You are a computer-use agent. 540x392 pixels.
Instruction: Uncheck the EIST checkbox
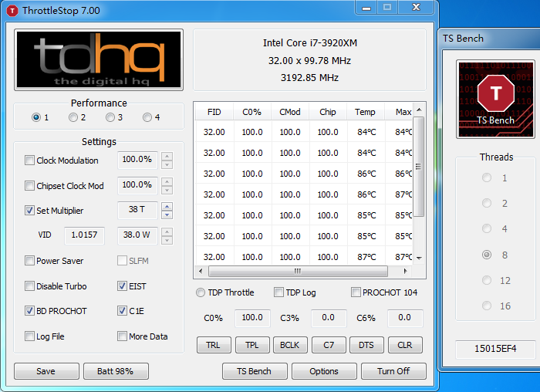(x=122, y=286)
